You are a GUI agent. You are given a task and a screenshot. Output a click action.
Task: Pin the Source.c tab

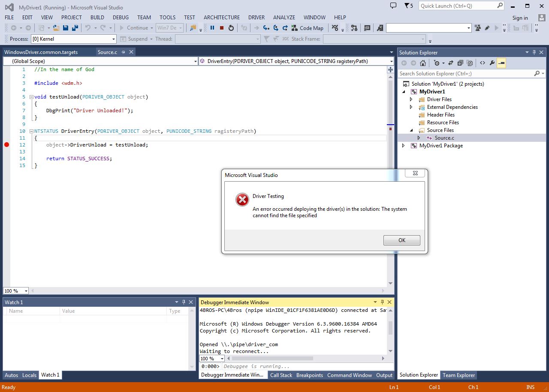tap(123, 52)
